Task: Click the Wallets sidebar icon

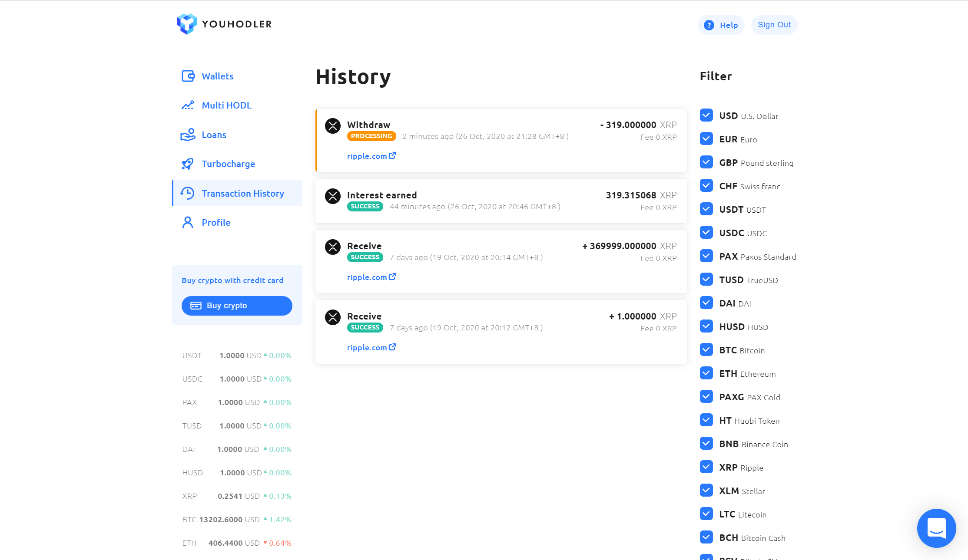Action: coord(188,76)
